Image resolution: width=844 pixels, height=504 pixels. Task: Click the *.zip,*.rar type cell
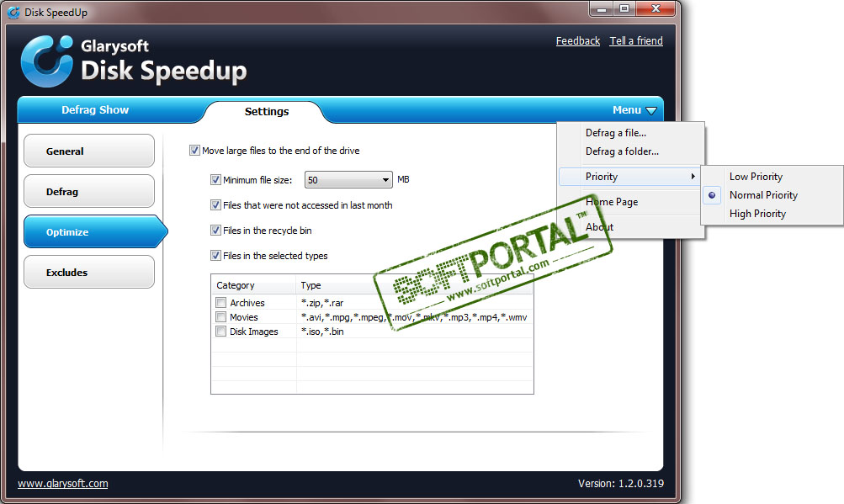click(x=322, y=303)
